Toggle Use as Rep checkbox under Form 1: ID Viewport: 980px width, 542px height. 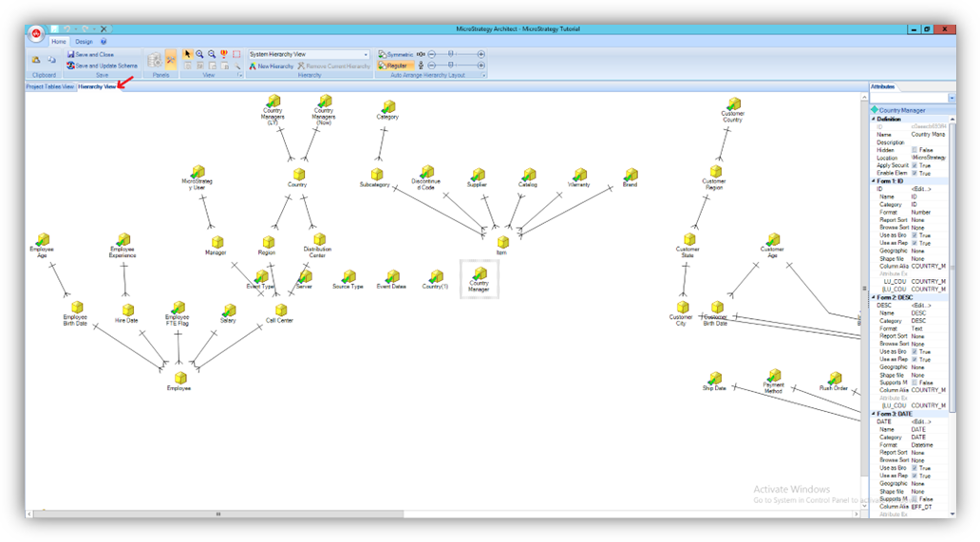pos(914,243)
